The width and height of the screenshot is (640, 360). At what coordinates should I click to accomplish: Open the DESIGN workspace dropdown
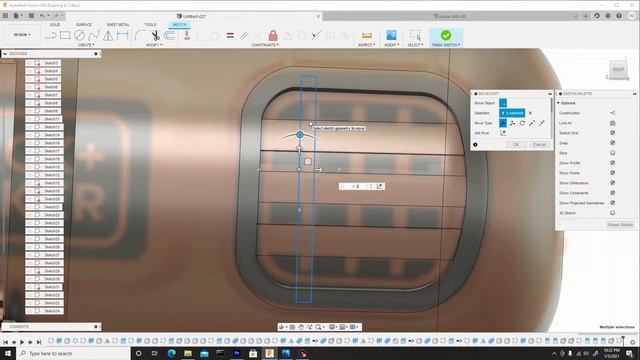pos(22,35)
